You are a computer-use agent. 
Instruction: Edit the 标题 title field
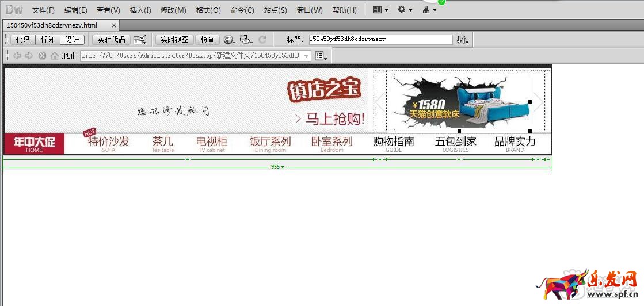click(x=380, y=40)
